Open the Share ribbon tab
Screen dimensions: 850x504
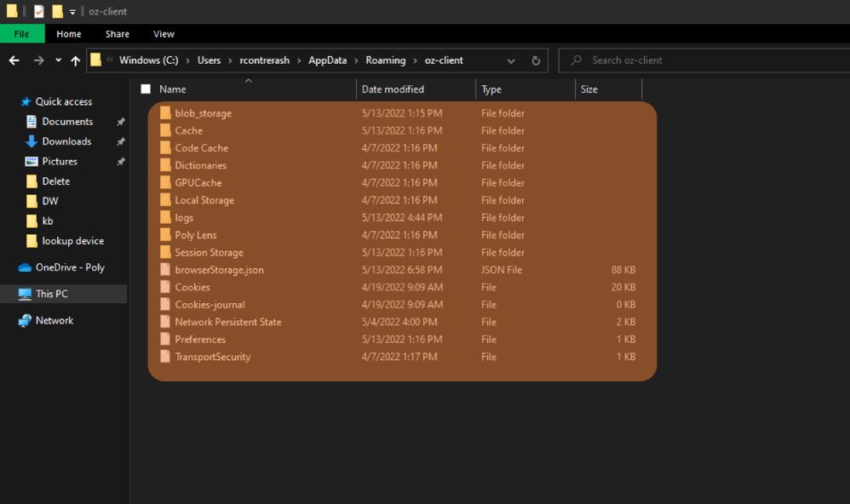point(118,34)
